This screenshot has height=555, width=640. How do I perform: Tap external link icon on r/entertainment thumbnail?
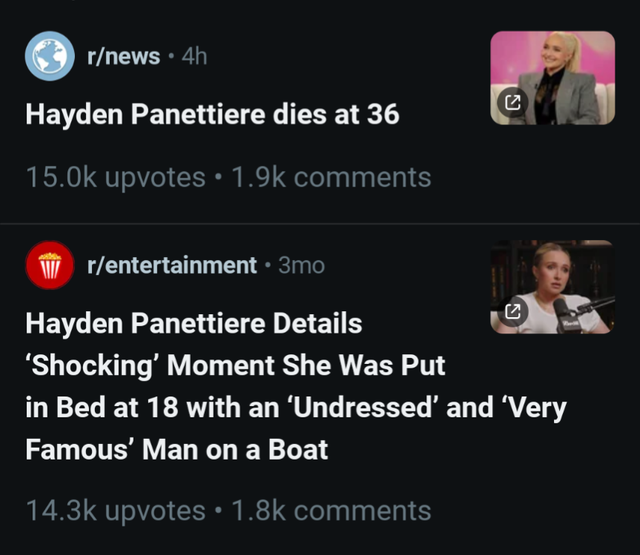(x=513, y=311)
